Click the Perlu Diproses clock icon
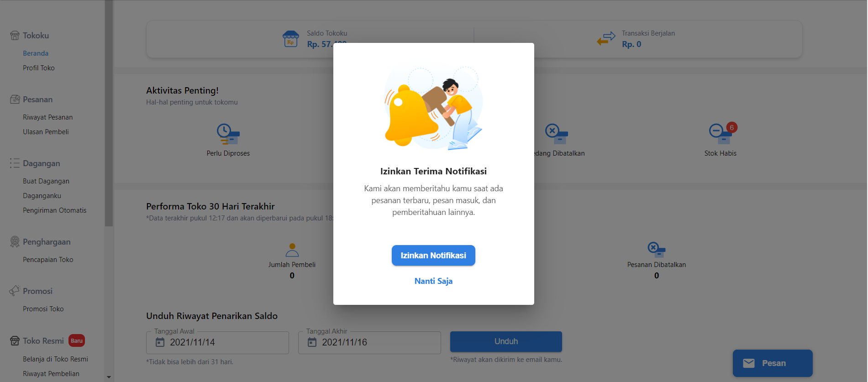868x382 pixels. [x=228, y=134]
